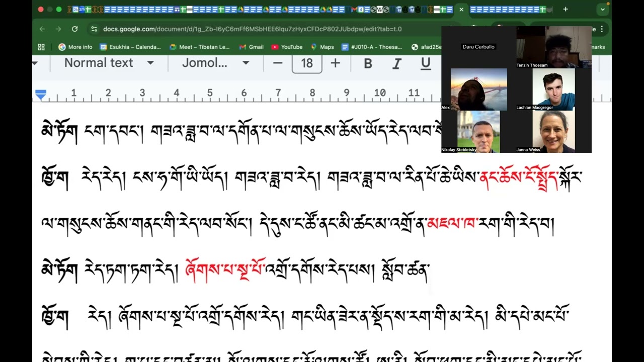Screen dimensions: 644x362
Task: Toggle italic formatting
Action: point(396,63)
